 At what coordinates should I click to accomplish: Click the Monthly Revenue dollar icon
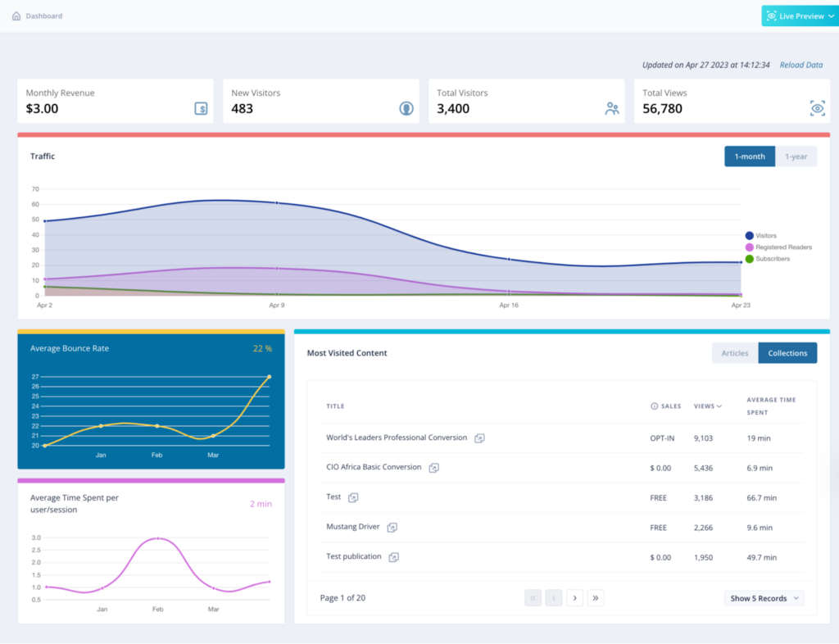(x=201, y=109)
